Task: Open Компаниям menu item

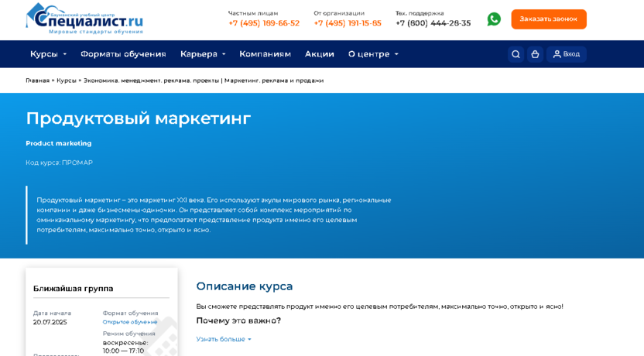Action: 265,54
